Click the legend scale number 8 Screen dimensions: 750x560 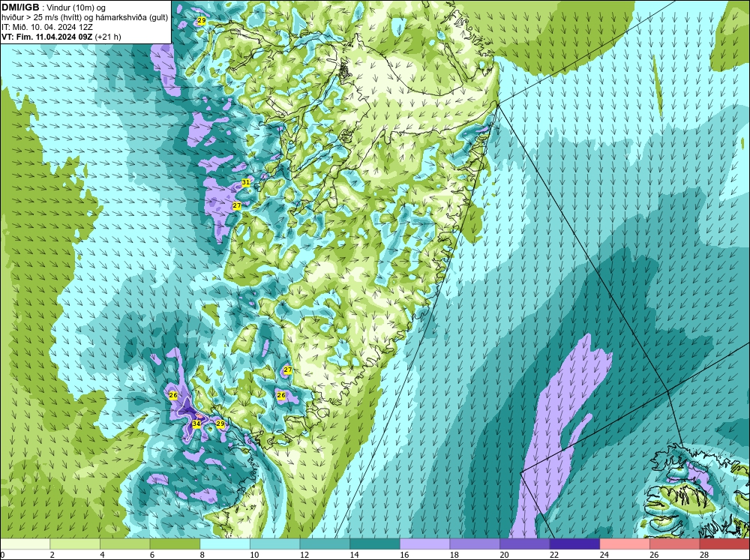click(202, 555)
